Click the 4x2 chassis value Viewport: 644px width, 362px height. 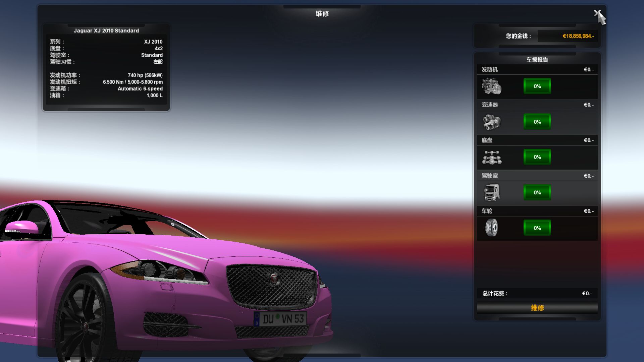(159, 49)
